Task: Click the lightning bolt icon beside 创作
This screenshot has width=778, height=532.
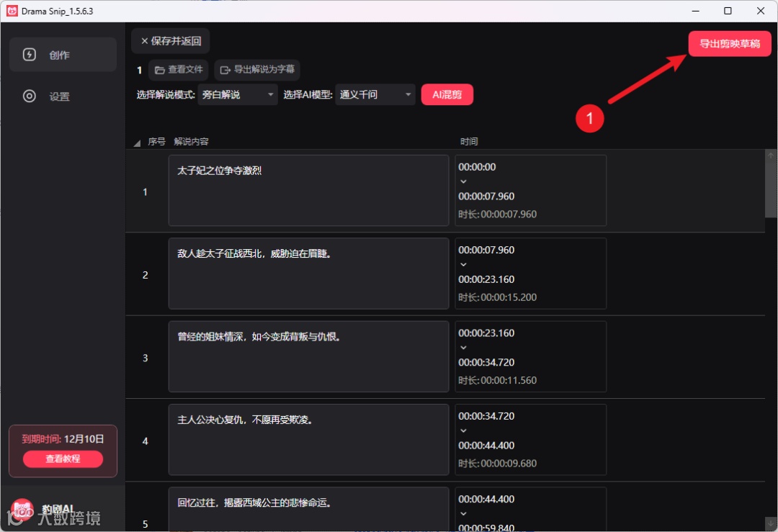Action: pyautogui.click(x=30, y=55)
